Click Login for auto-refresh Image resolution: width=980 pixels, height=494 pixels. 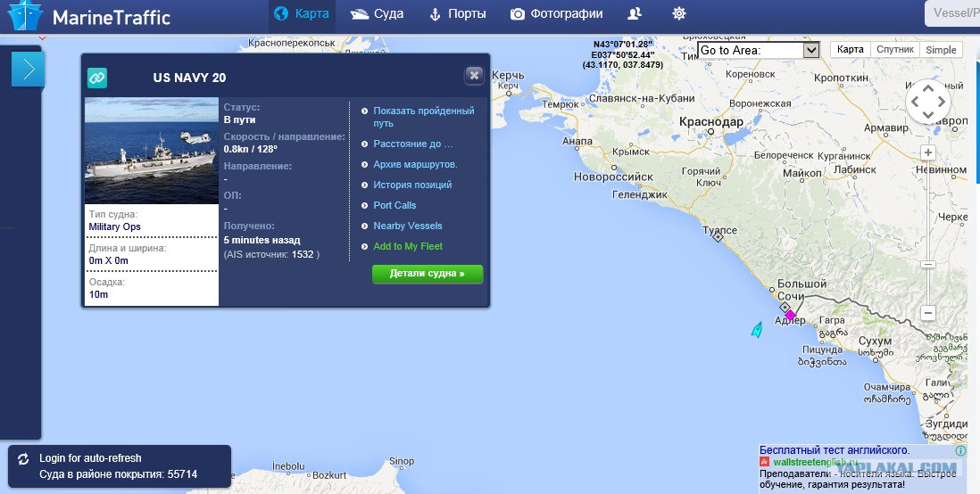click(x=90, y=458)
